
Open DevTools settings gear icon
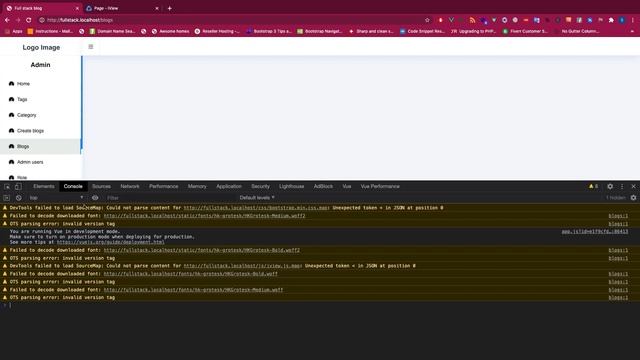click(x=610, y=186)
